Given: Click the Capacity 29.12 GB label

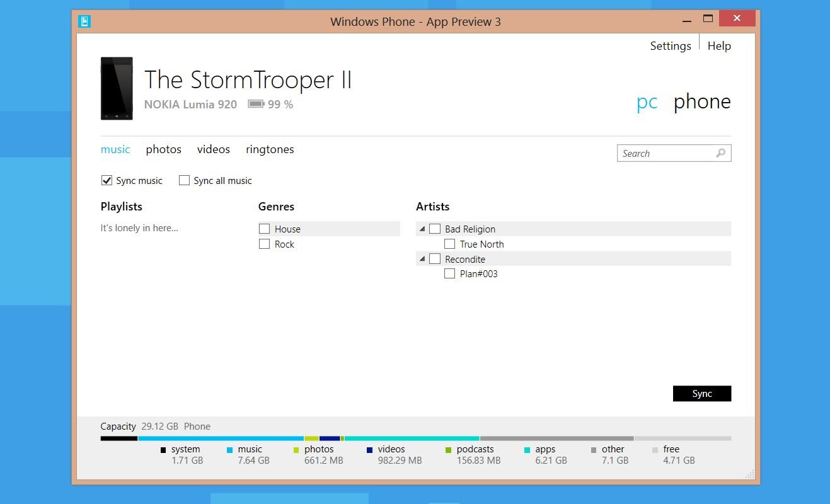Looking at the screenshot, I should [x=139, y=427].
